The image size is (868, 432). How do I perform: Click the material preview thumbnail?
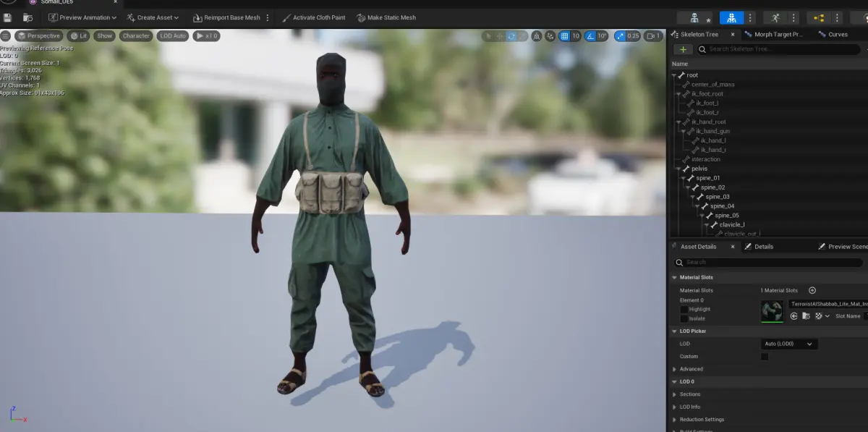tap(772, 311)
